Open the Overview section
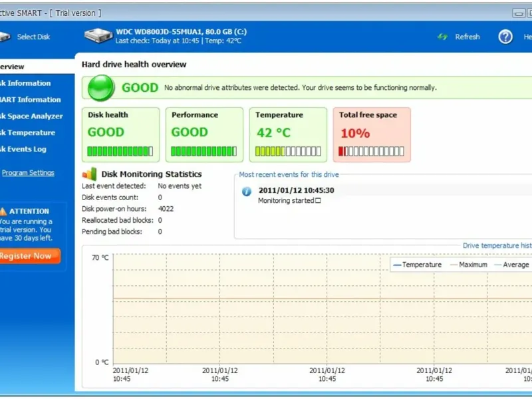This screenshot has width=532, height=399. tap(37, 66)
